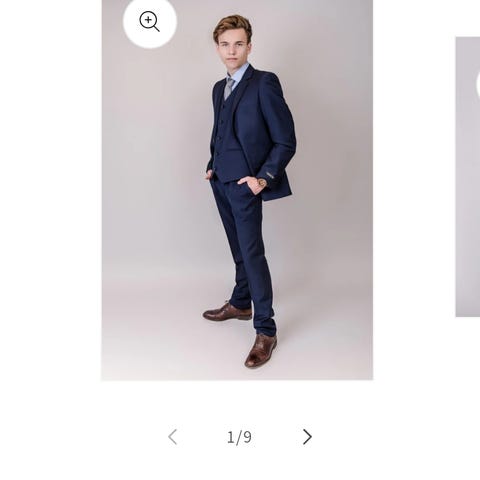The image size is (480, 480).
Task: Enlarge the photo using the white circular zoom button
Action: coord(150,22)
